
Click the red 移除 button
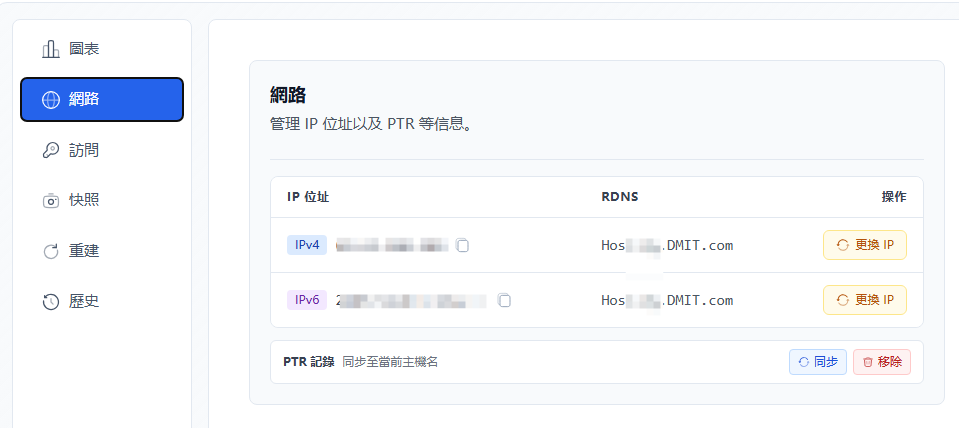coord(881,362)
